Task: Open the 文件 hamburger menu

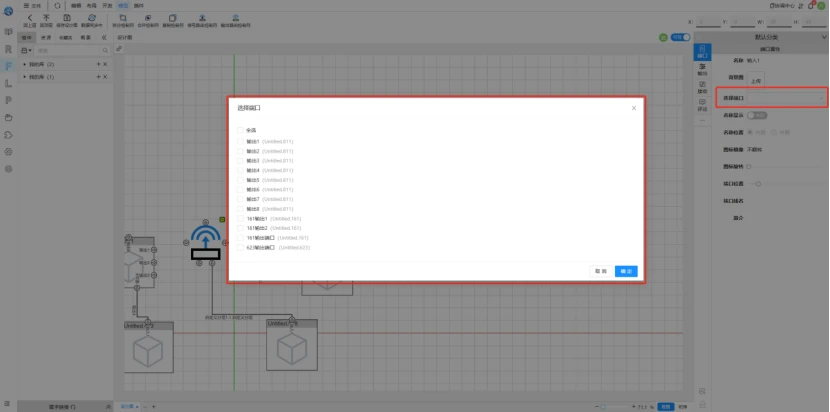Action: 32,5
